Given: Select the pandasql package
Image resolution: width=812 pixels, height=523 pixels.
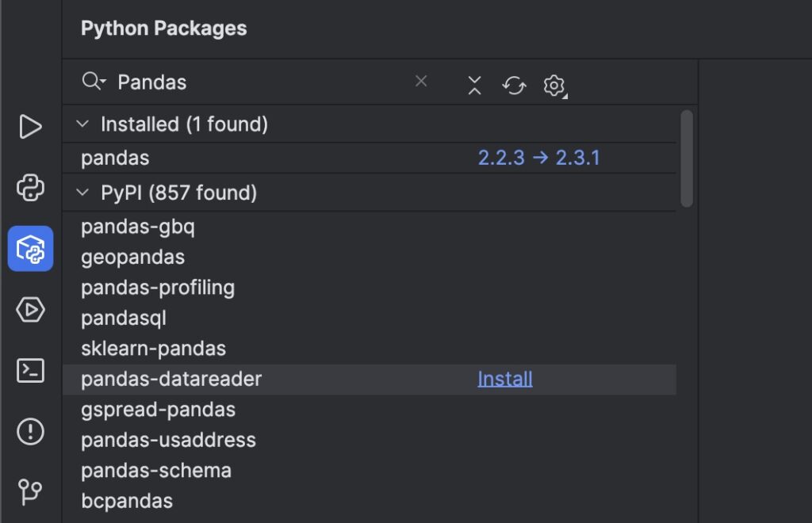Looking at the screenshot, I should click(x=370, y=318).
